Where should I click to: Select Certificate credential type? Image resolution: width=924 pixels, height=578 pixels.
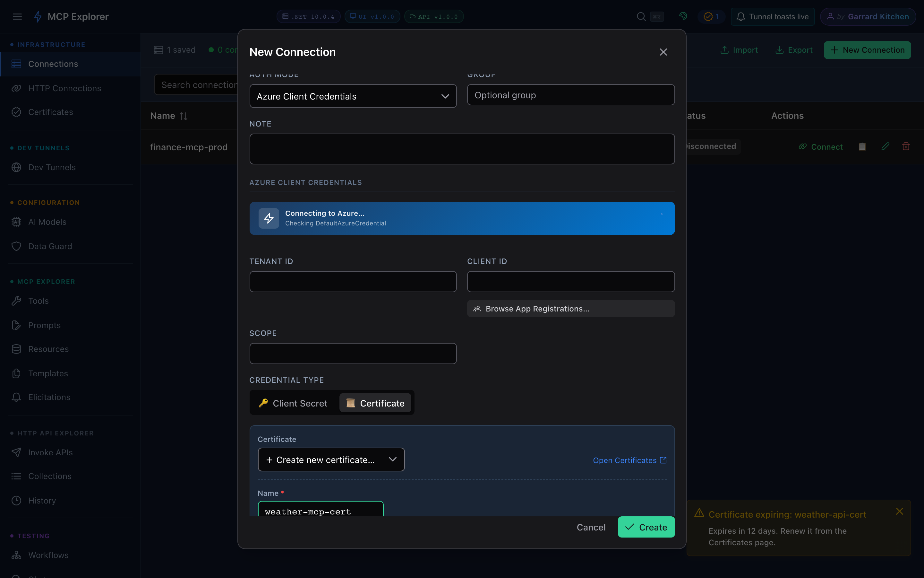coord(375,403)
